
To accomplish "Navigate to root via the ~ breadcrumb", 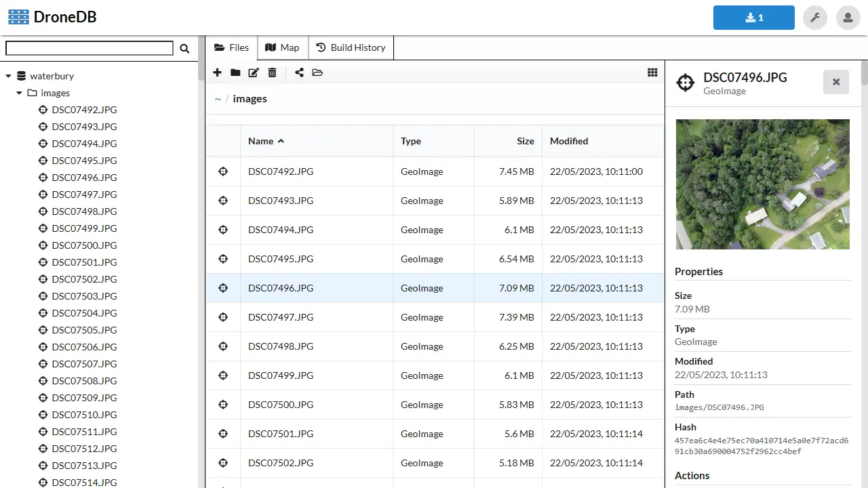I will (218, 99).
